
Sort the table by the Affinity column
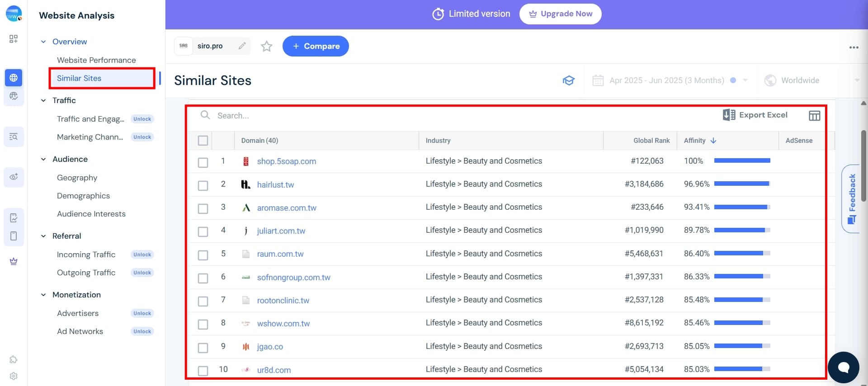pos(700,141)
